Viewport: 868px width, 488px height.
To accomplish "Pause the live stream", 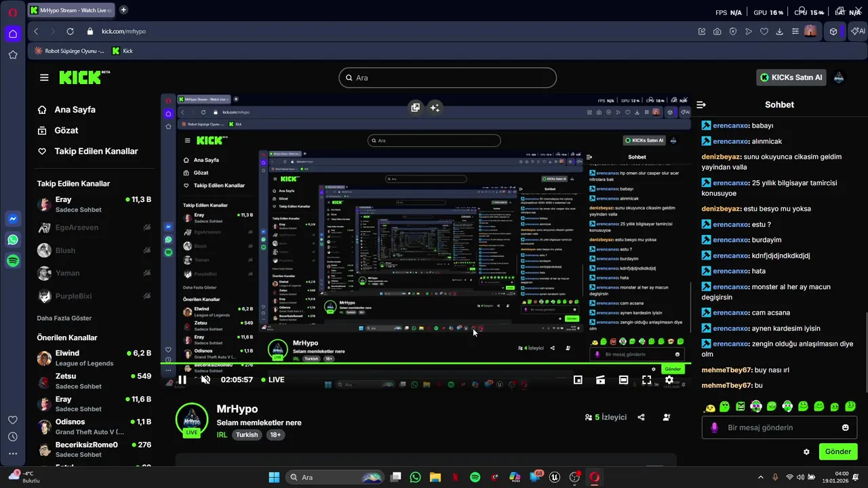I will coord(182,380).
